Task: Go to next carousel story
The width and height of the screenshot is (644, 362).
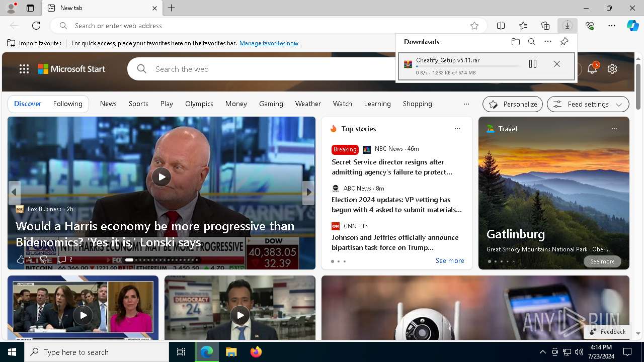Action: point(308,192)
